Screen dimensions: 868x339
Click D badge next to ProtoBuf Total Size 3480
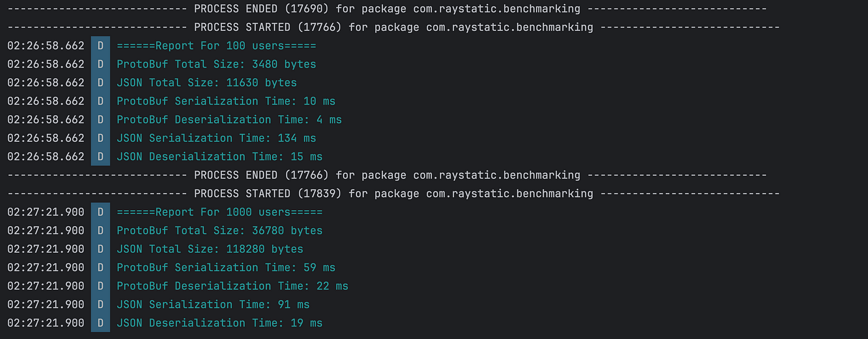pyautogui.click(x=100, y=64)
